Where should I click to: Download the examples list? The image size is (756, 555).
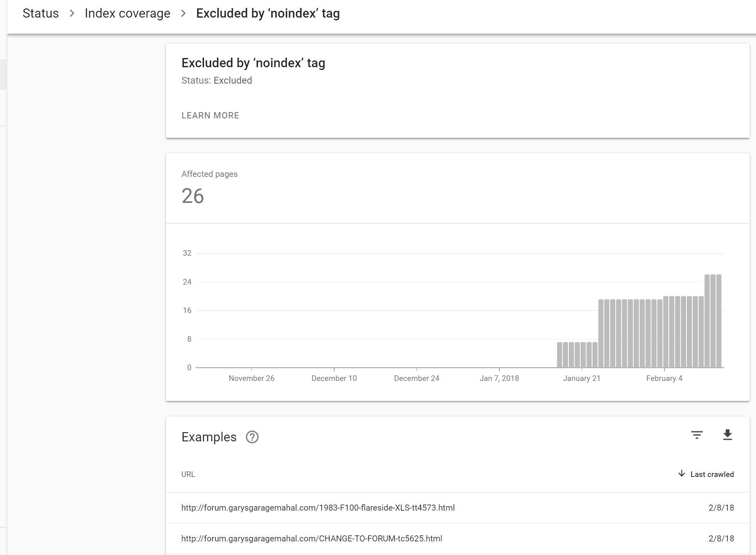pyautogui.click(x=727, y=435)
